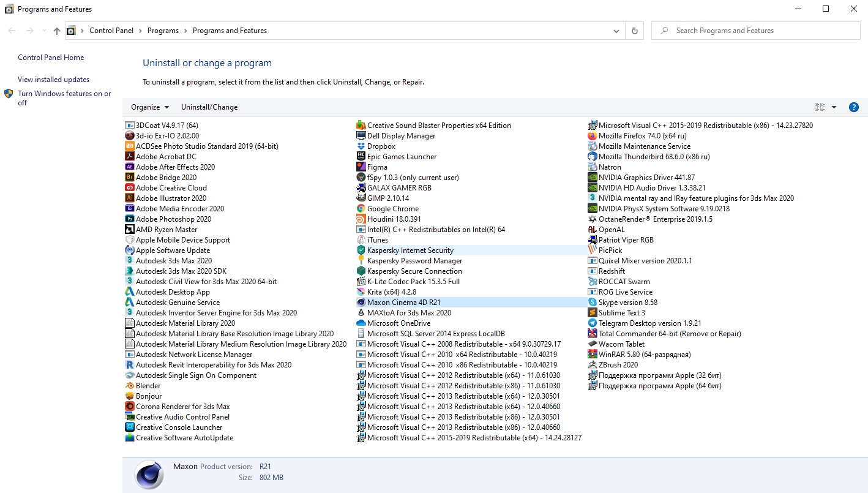This screenshot has width=868, height=493.
Task: Open the Organize dropdown menu
Action: (x=150, y=107)
